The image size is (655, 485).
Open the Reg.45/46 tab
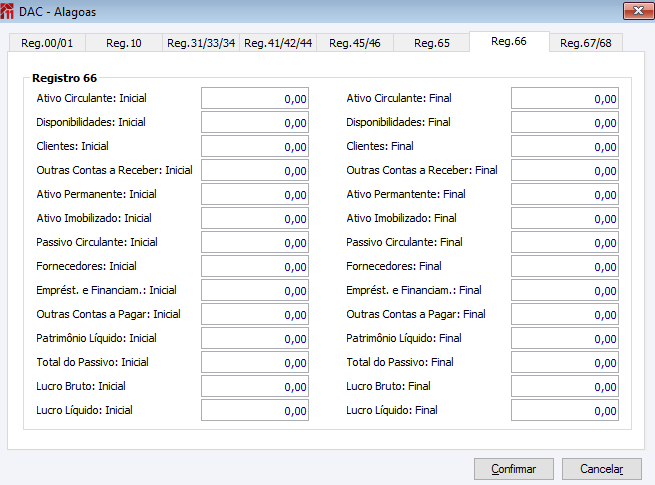point(355,43)
